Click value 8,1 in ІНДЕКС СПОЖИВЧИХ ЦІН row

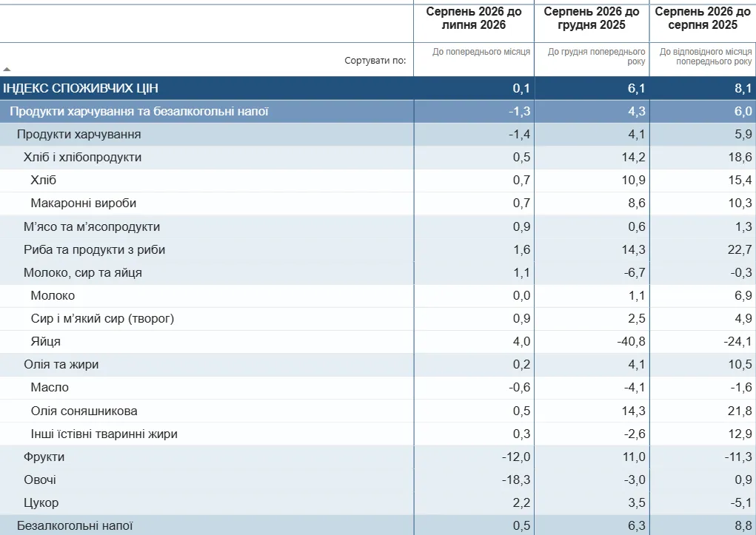pos(743,88)
